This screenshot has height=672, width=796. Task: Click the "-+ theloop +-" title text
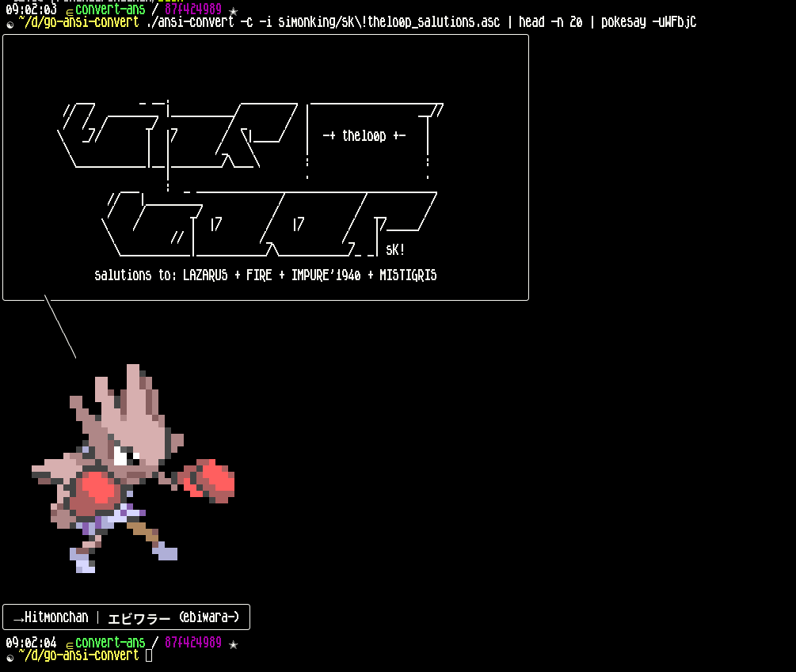(364, 136)
